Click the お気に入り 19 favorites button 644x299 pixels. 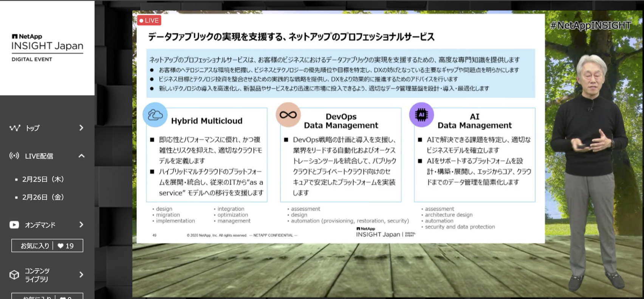tap(47, 246)
